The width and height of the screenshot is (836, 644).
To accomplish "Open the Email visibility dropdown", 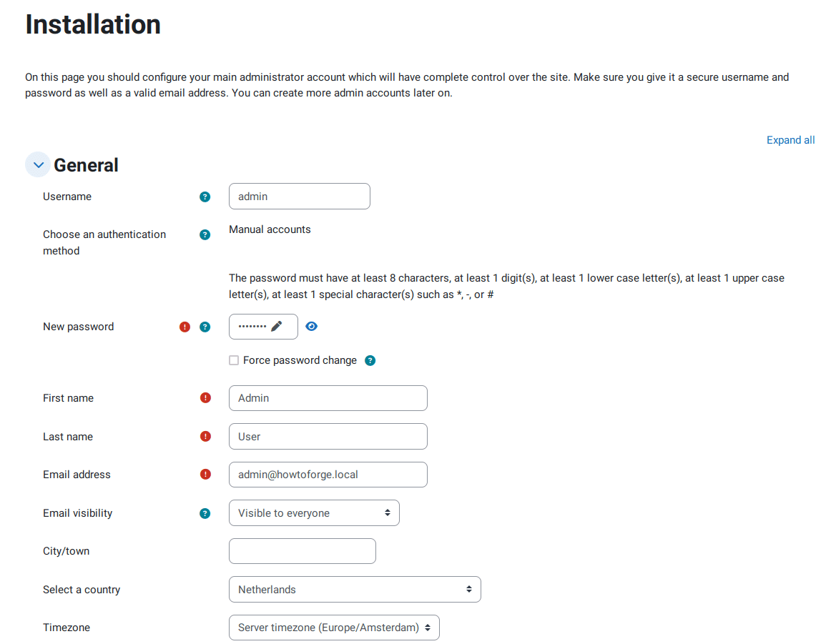I will pos(314,513).
